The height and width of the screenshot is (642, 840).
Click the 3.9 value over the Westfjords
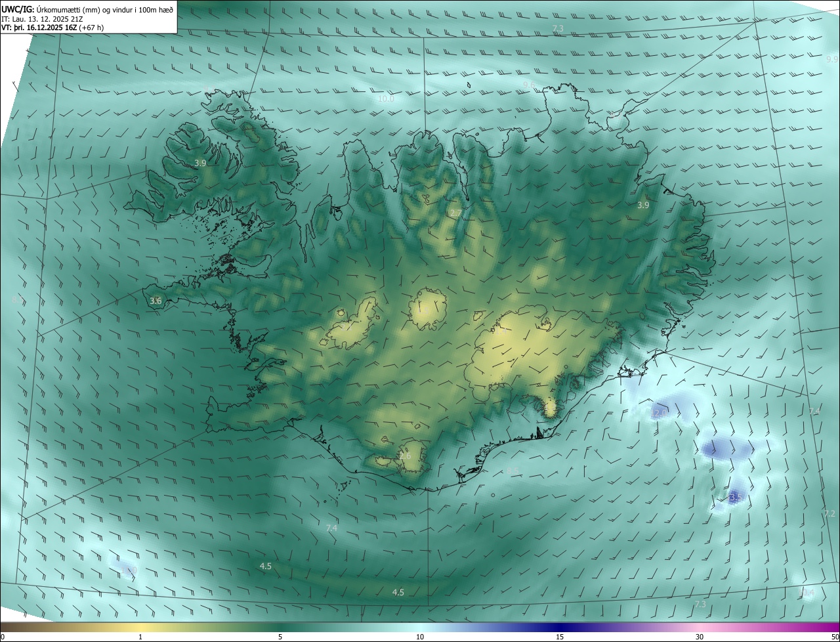(x=201, y=163)
